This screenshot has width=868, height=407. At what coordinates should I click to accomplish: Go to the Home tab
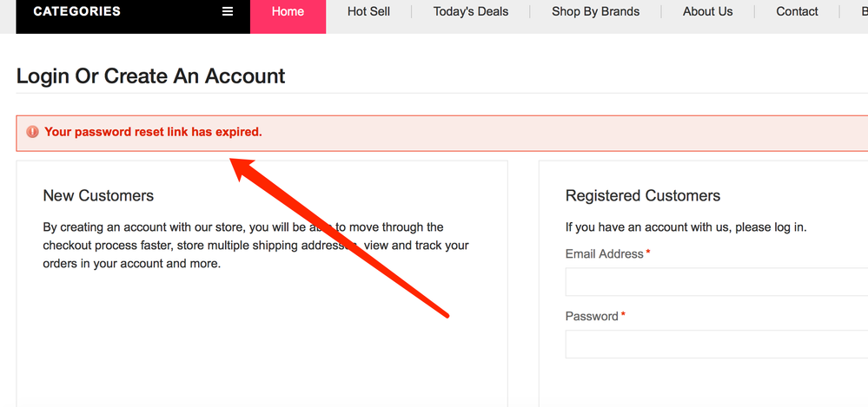[x=288, y=12]
